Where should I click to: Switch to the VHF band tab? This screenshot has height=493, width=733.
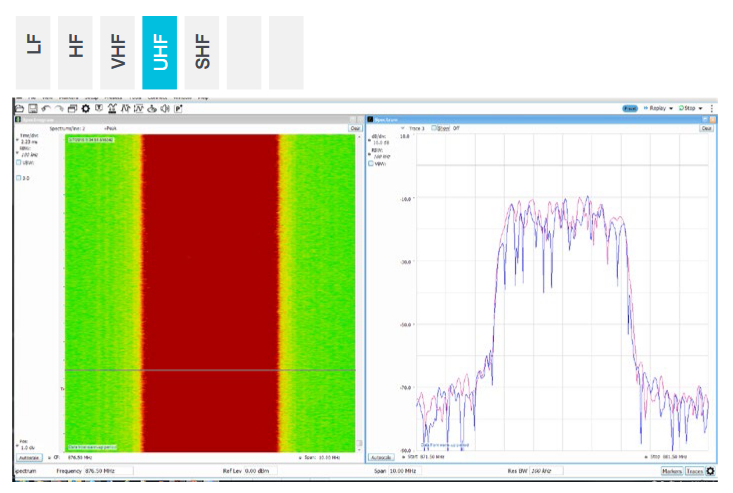tap(117, 52)
